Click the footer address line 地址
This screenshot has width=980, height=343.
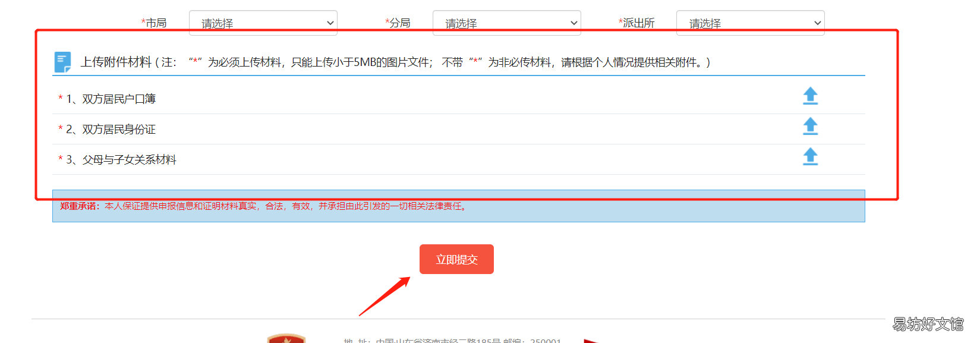point(452,340)
